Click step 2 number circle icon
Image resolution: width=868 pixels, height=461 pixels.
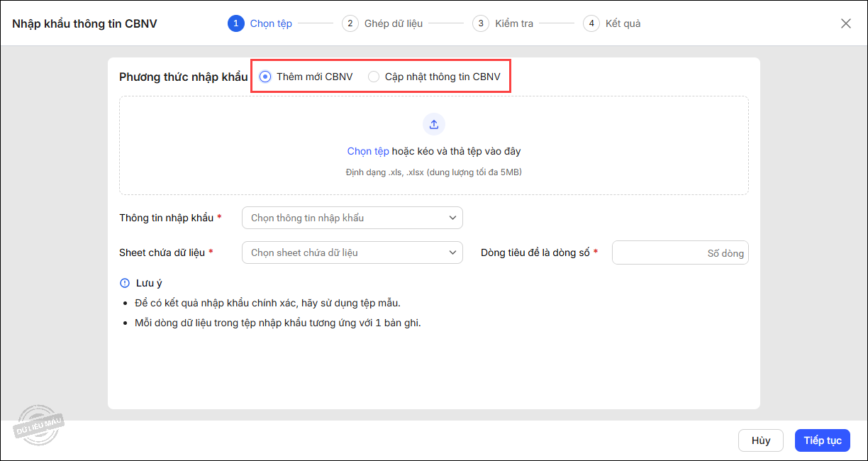coord(350,23)
